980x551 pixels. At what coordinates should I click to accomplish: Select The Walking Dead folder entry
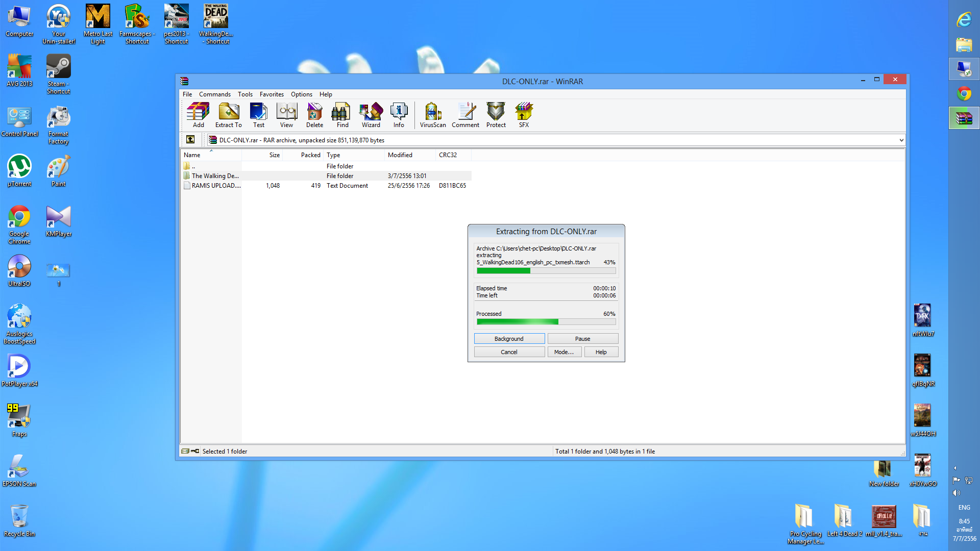coord(215,176)
